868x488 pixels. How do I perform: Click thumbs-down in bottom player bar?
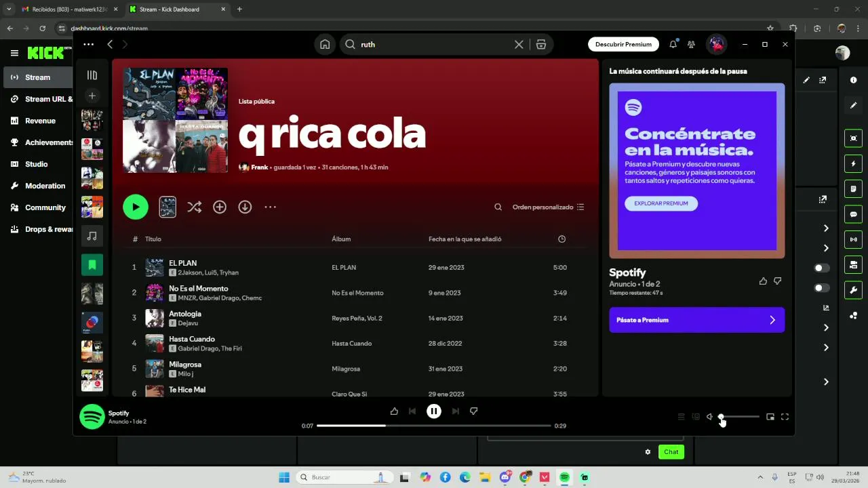(x=474, y=411)
